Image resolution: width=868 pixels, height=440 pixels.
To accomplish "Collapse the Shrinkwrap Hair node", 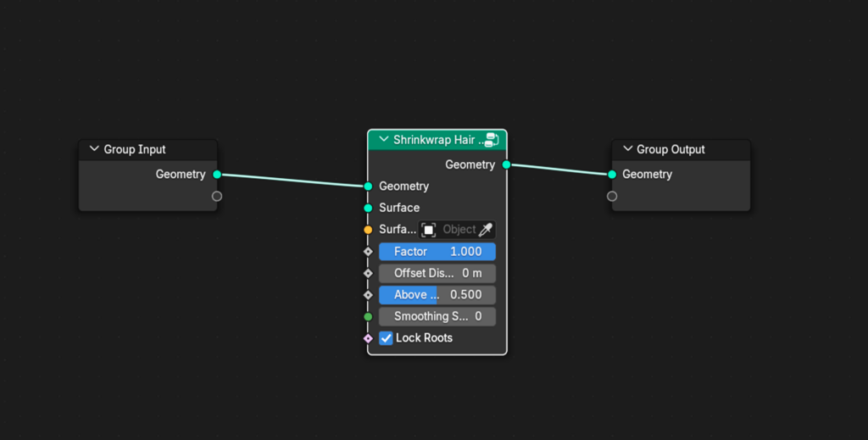I will (x=384, y=140).
